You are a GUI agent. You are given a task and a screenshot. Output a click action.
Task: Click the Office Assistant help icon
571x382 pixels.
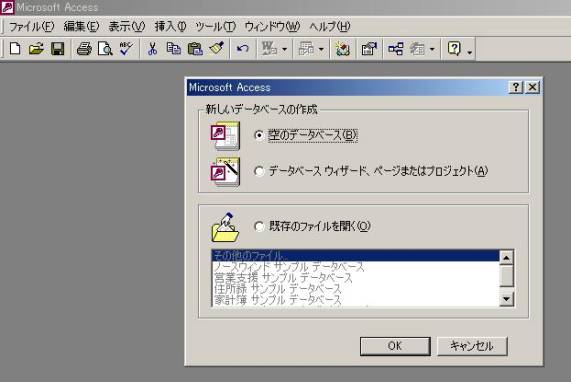pyautogui.click(x=454, y=48)
